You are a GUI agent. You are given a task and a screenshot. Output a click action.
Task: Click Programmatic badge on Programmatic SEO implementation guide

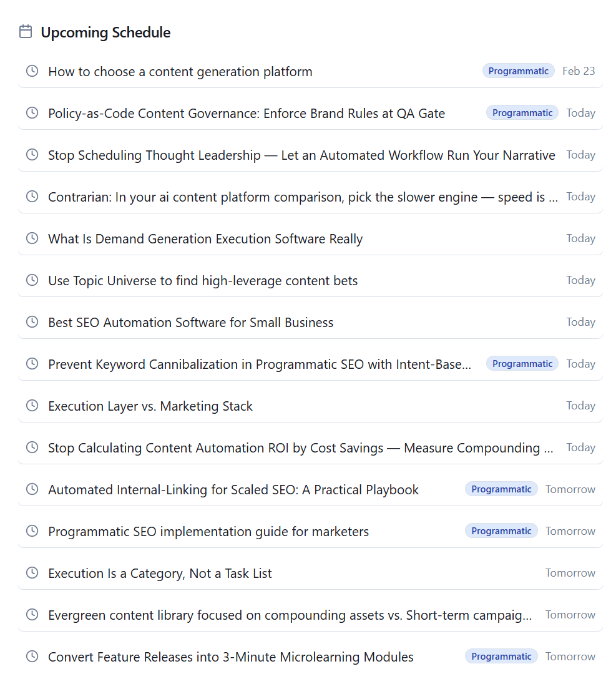click(501, 531)
